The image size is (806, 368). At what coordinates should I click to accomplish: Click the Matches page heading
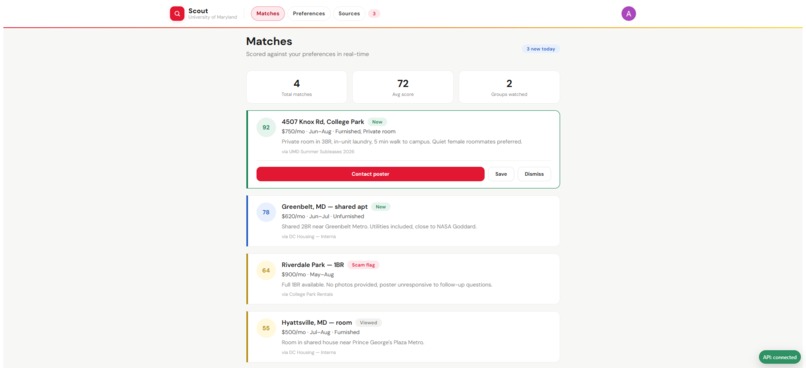click(269, 41)
